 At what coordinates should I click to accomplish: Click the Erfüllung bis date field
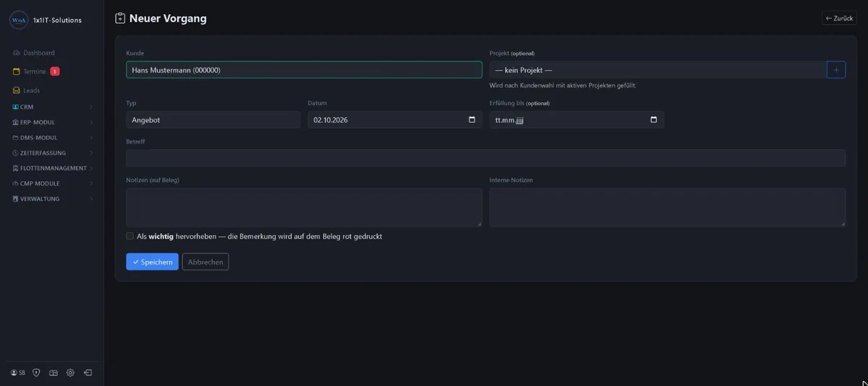576,120
